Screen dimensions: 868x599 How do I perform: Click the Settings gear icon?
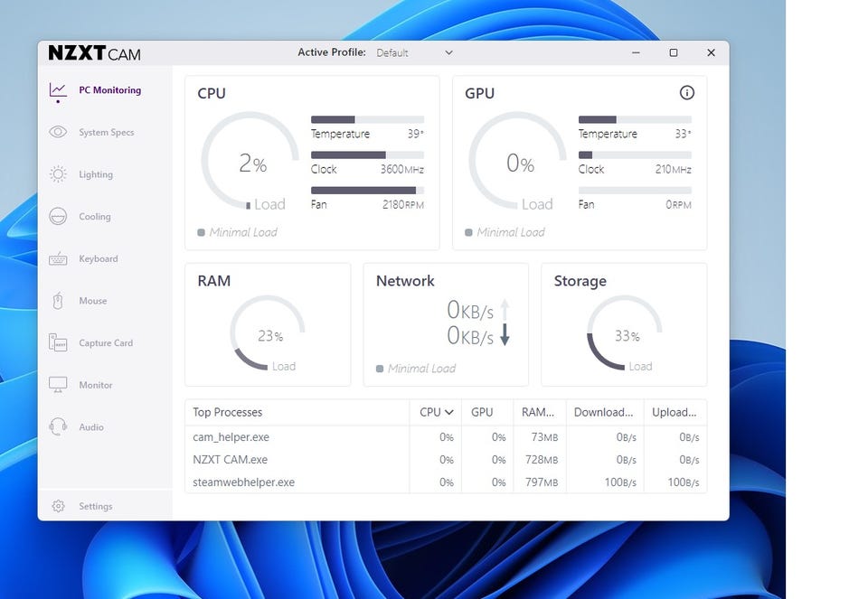pos(58,506)
